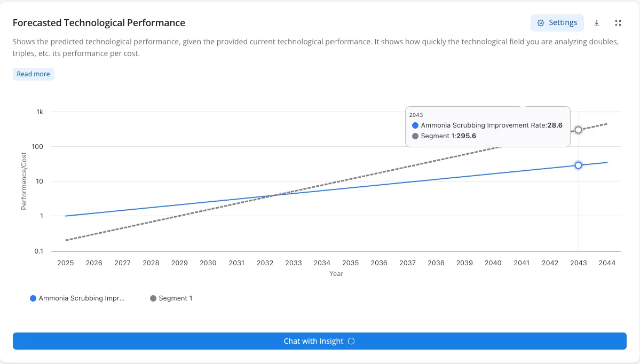Click the 2035 x-axis label
This screenshot has width=640, height=364.
coord(350,263)
